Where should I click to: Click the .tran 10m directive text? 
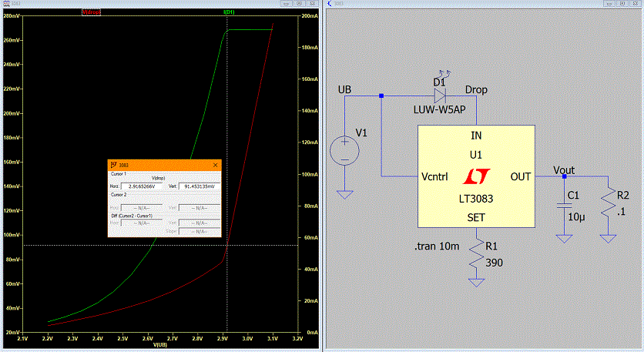coord(437,246)
